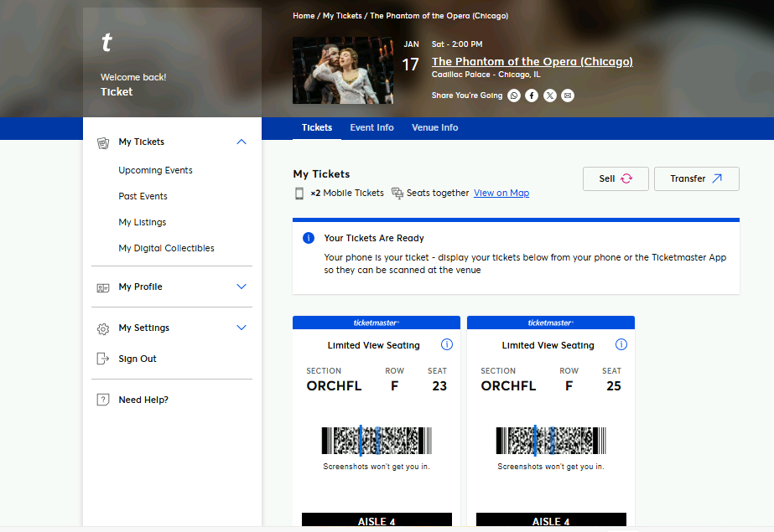
Task: Click the My Profile ID card icon
Action: 103,287
